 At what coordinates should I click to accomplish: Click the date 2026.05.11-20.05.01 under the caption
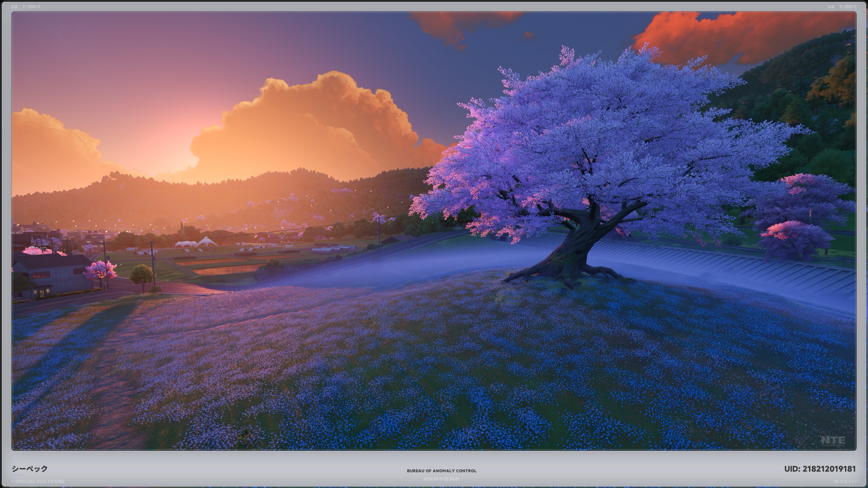pyautogui.click(x=441, y=479)
